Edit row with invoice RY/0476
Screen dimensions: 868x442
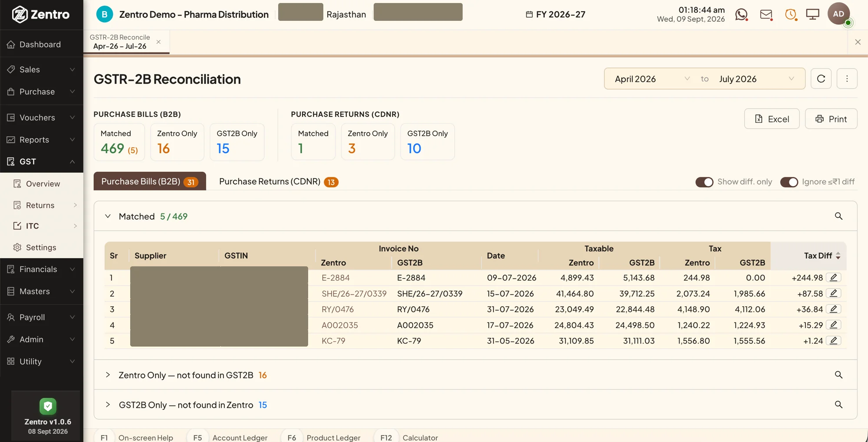point(833,309)
